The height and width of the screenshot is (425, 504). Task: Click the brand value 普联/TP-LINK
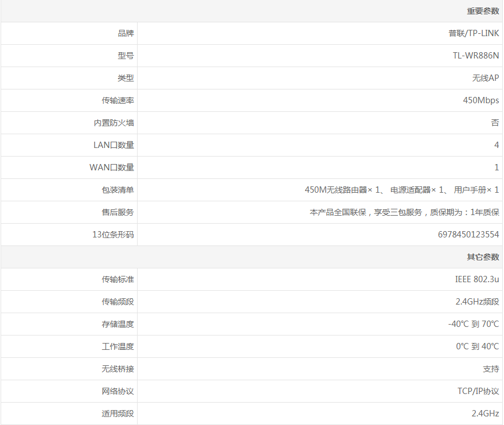474,33
